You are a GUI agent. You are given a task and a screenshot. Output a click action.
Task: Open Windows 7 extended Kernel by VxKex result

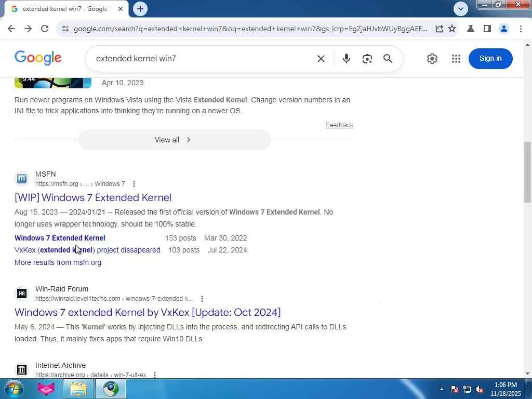tap(148, 312)
